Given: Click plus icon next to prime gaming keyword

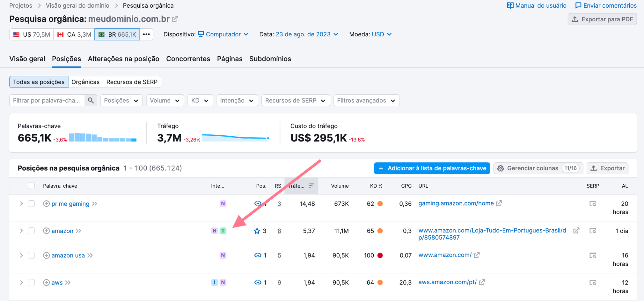Looking at the screenshot, I should (x=46, y=204).
